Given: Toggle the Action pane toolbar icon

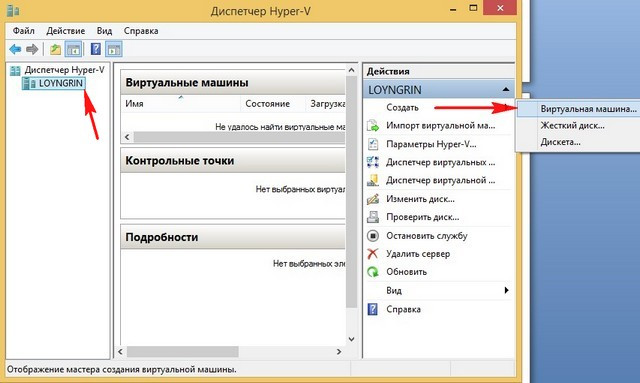Looking at the screenshot, I should coord(114,49).
